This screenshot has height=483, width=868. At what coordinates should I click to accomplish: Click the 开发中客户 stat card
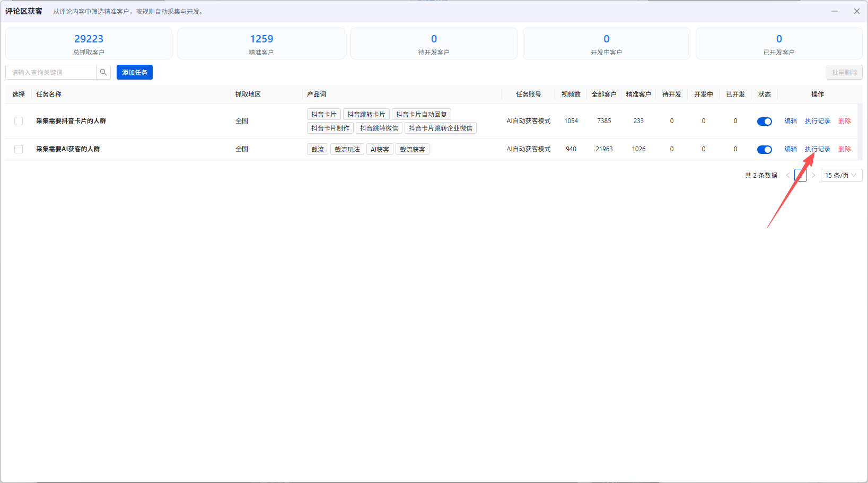(x=607, y=44)
